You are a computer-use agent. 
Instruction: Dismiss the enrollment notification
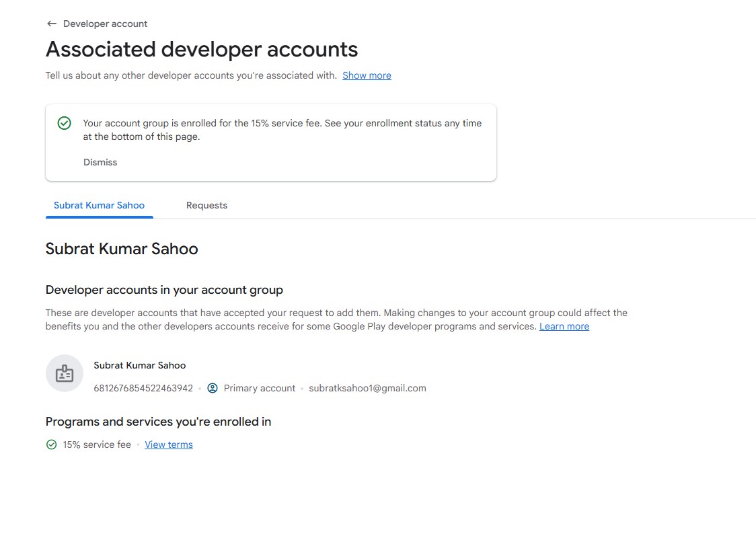pyautogui.click(x=100, y=162)
